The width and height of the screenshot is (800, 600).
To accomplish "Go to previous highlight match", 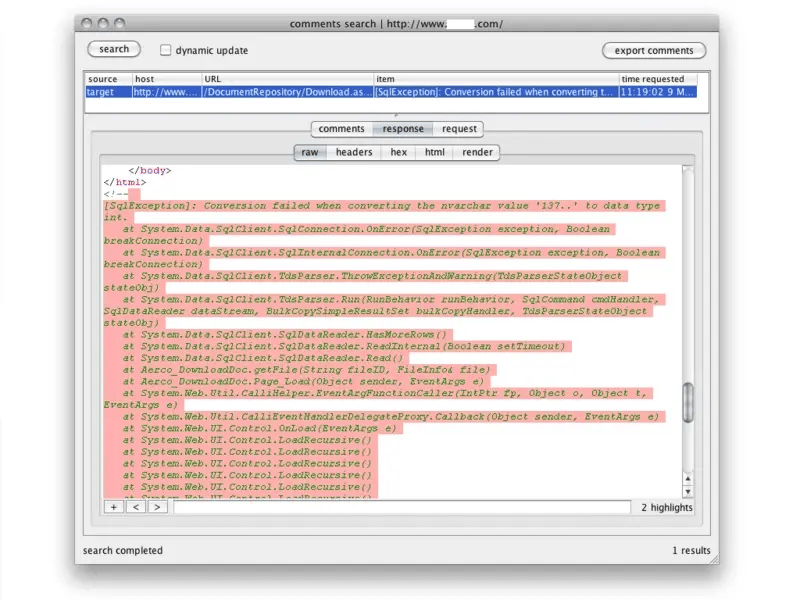I will pos(136,507).
